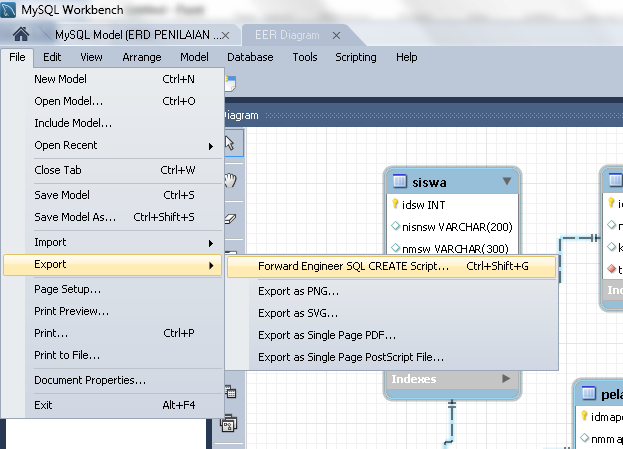Select Save Model As menu item
This screenshot has height=449, width=623.
(x=112, y=217)
